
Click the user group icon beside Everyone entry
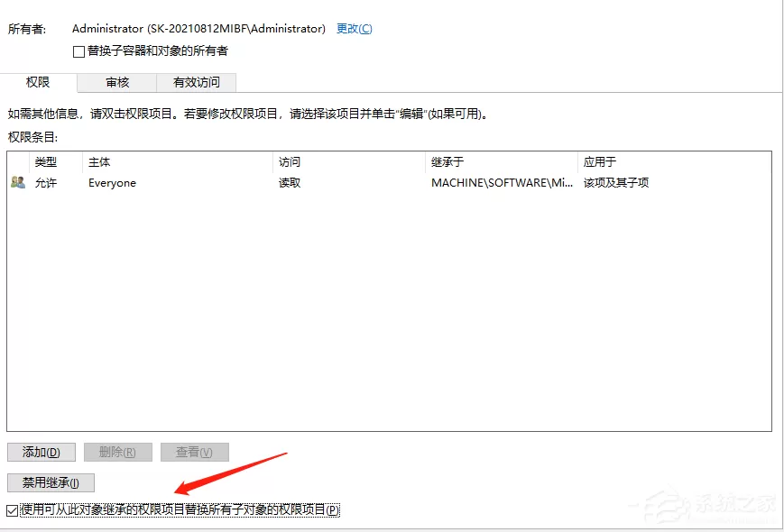click(18, 182)
